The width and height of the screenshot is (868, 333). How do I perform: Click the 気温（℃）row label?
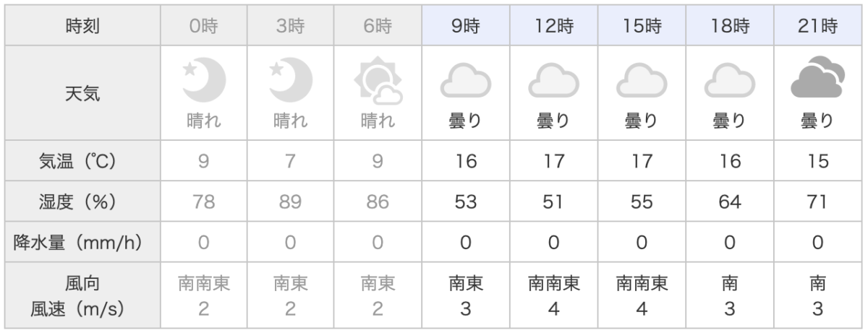pyautogui.click(x=82, y=161)
